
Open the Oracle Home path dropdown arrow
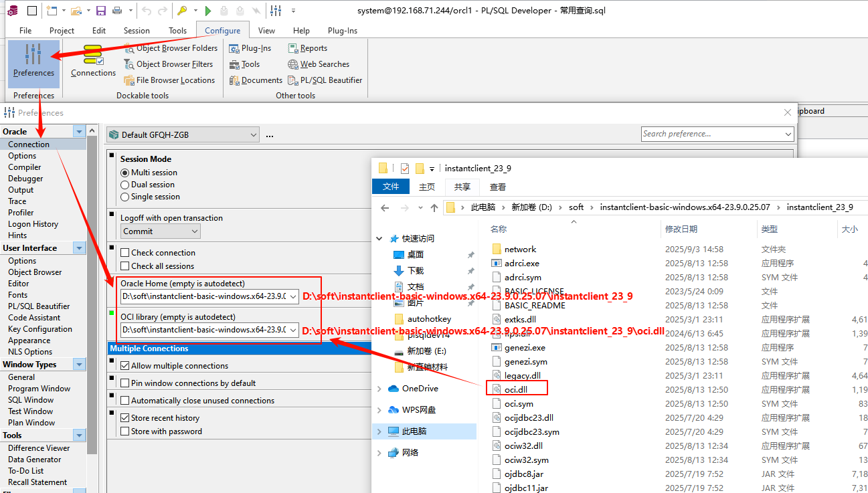pyautogui.click(x=293, y=296)
